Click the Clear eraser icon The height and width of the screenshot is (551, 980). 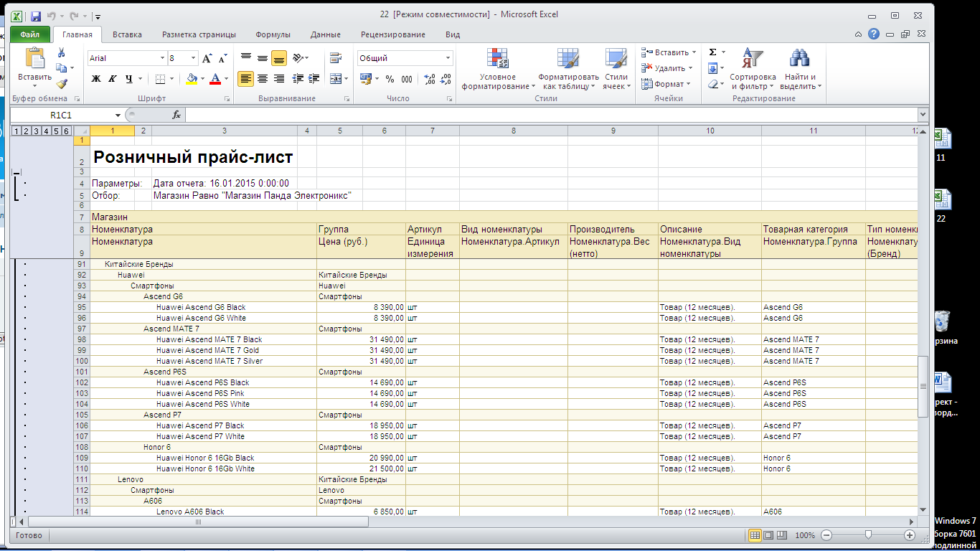[712, 84]
